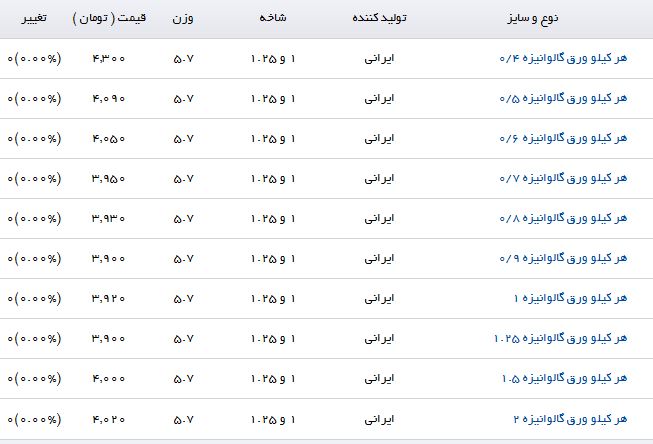This screenshot has width=653, height=444.
Task: Open the link هر کیلو ورق گالوانیزه ۱
Action: coord(570,298)
